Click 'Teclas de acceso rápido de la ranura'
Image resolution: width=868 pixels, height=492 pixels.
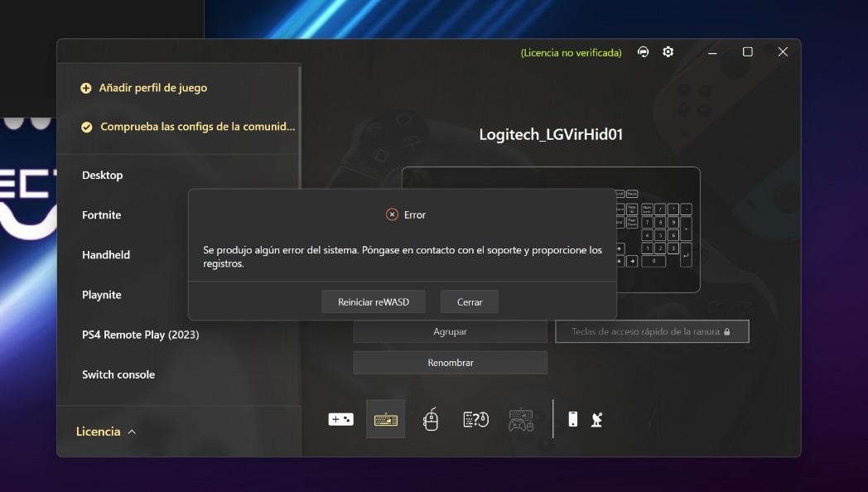pos(651,331)
